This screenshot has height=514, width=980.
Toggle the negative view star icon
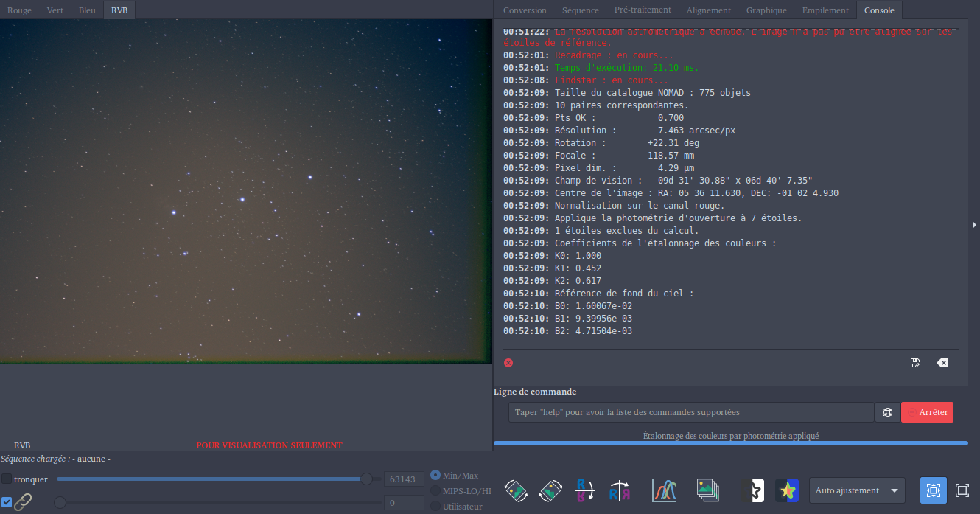(x=752, y=490)
